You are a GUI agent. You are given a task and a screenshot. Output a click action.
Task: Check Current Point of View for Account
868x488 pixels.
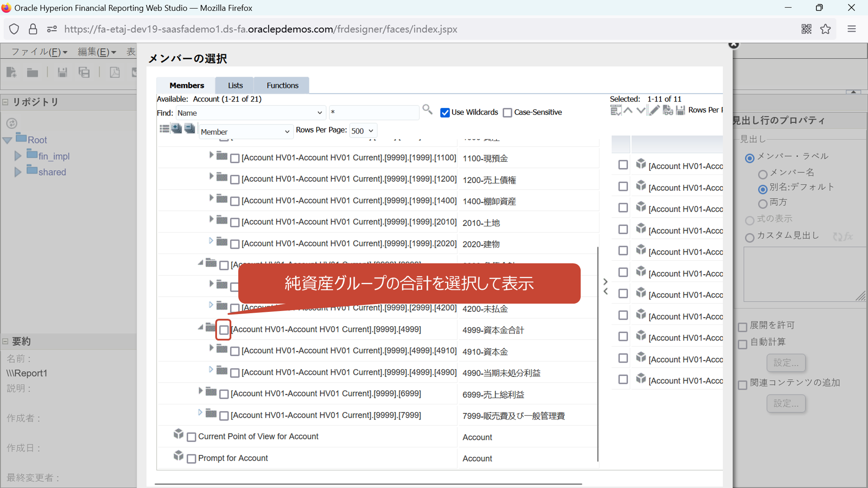click(191, 437)
